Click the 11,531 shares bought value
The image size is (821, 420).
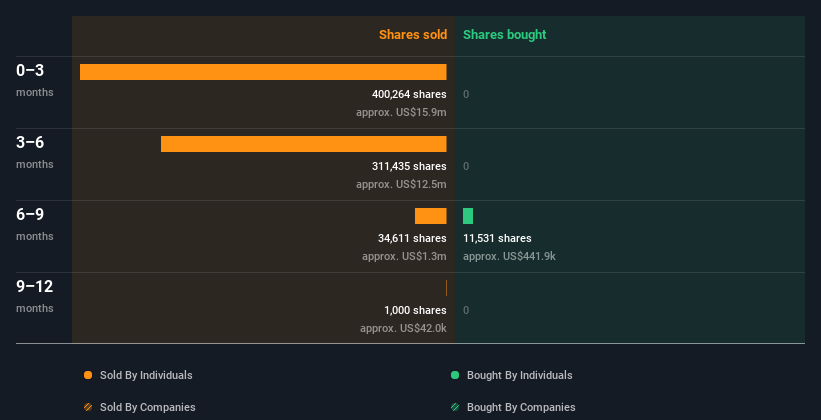point(497,238)
